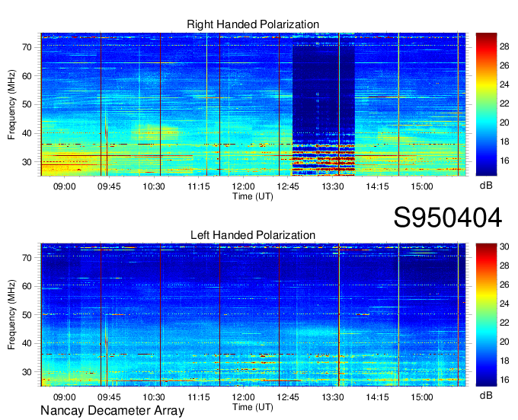The image size is (518, 420).
Task: Click the 12:00 time tick of the top plot
Action: click(x=243, y=186)
